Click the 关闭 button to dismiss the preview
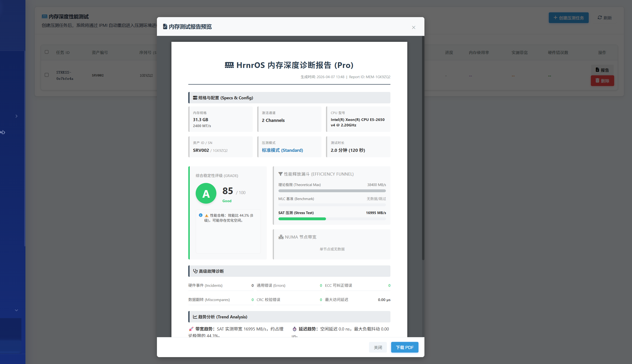Screen dimensions: 632x364 378,347
